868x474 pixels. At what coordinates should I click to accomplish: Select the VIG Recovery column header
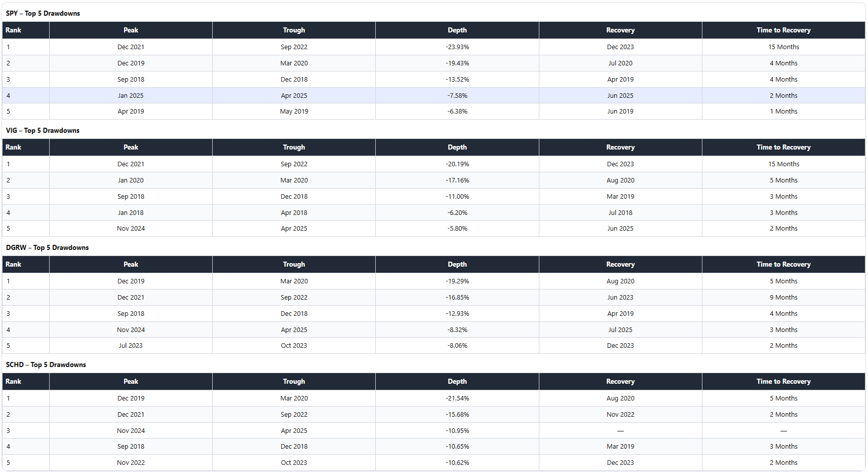(x=620, y=148)
